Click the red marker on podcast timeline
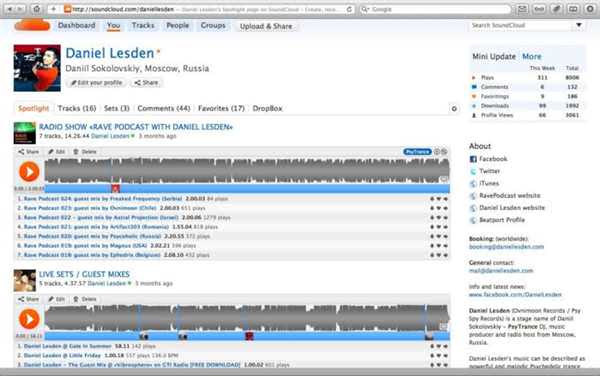This screenshot has height=376, width=600. (116, 188)
